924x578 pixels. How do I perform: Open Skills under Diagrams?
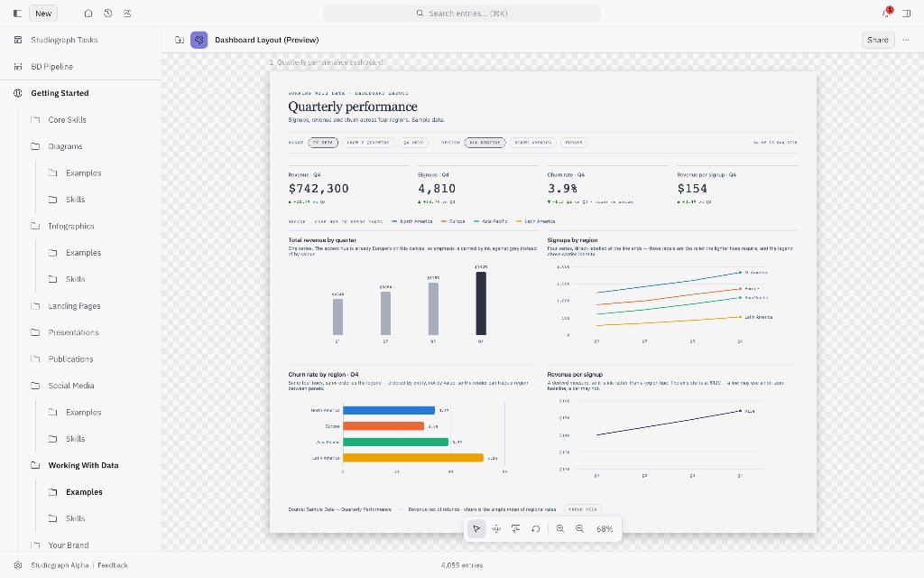(75, 200)
